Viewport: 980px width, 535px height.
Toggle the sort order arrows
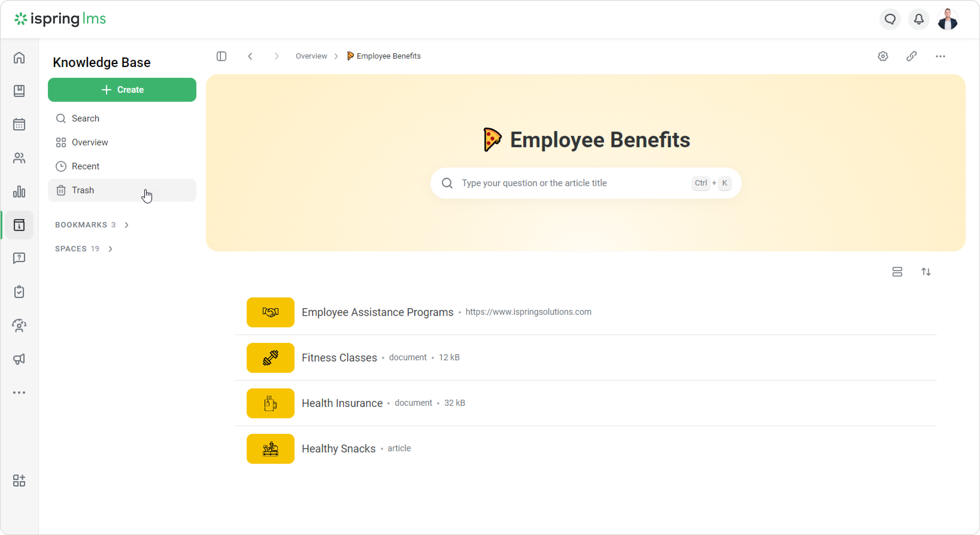click(926, 272)
